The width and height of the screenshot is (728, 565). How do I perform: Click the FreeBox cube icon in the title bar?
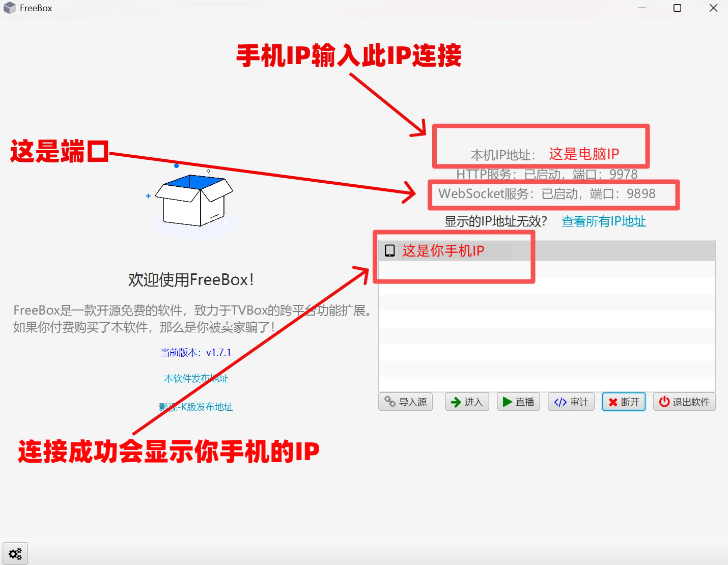click(10, 8)
